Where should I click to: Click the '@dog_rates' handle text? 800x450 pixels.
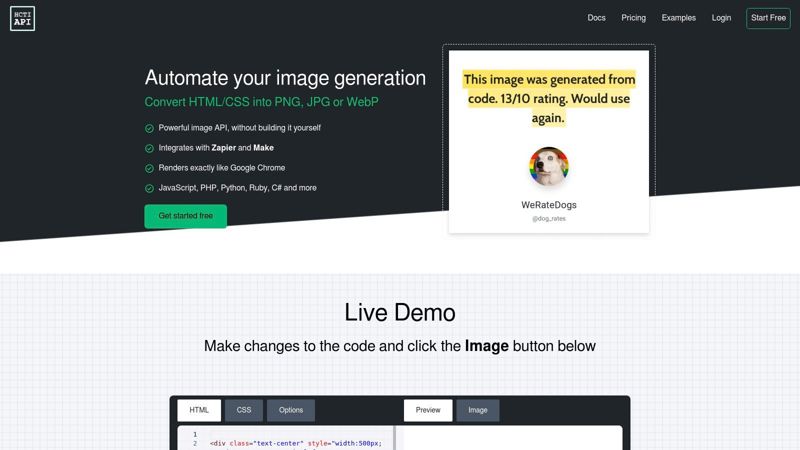[x=548, y=218]
